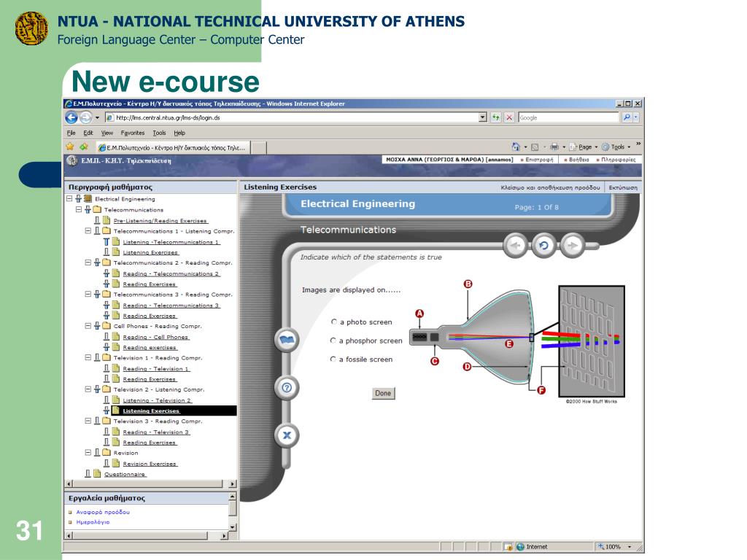Select the 'a photo screen' option
Viewport: 747px width, 560px height.
pos(334,322)
